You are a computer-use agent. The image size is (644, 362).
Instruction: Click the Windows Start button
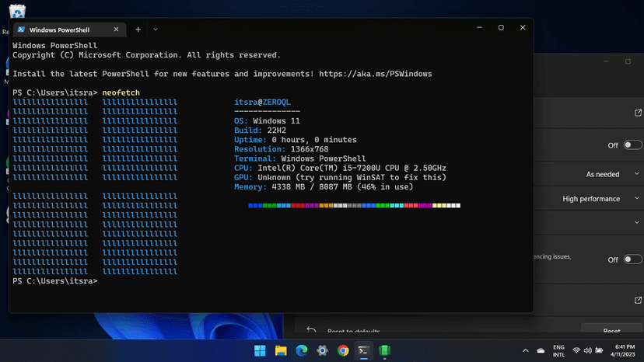pos(260,350)
